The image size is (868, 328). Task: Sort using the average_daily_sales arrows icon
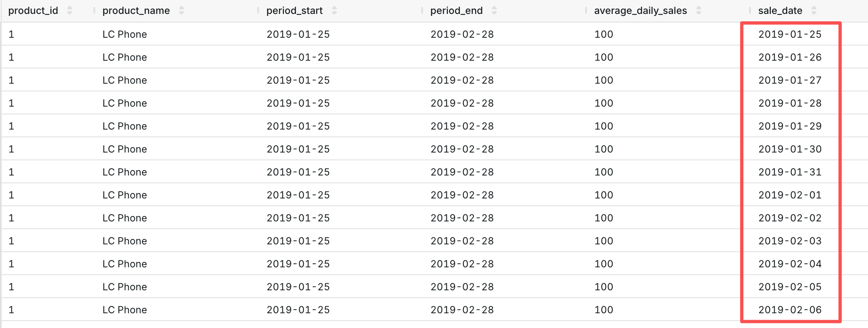[699, 11]
